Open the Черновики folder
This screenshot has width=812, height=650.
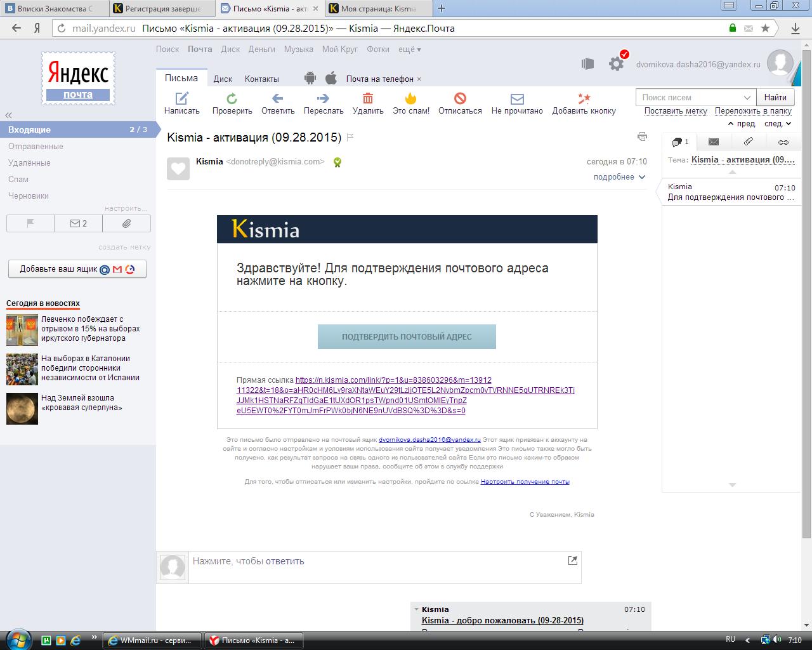(29, 196)
